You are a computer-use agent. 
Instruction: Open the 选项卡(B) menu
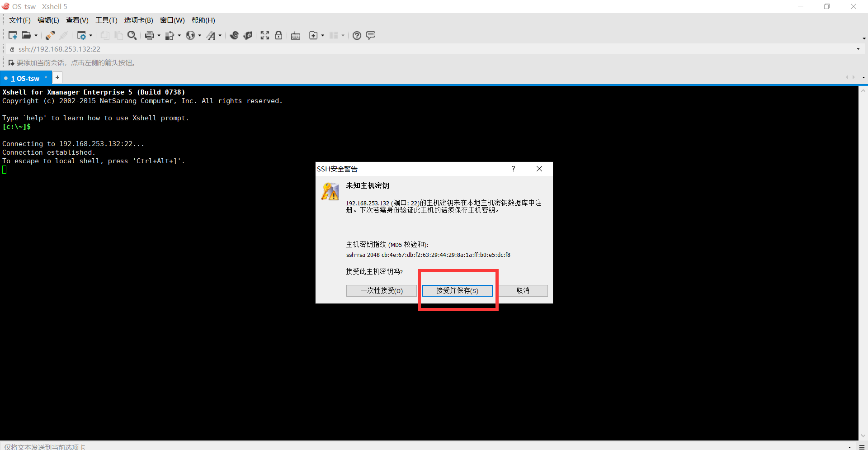pos(139,20)
